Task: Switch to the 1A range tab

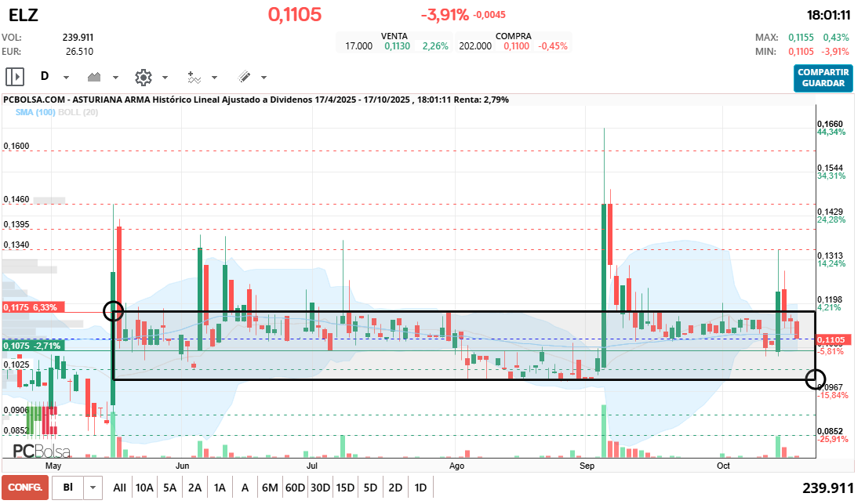Action: (x=220, y=488)
